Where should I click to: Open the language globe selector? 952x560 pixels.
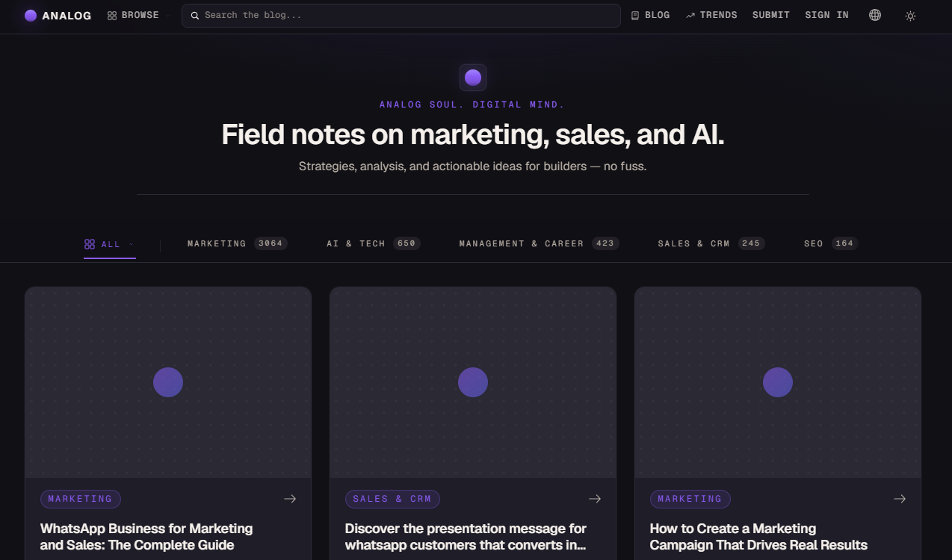coord(875,15)
